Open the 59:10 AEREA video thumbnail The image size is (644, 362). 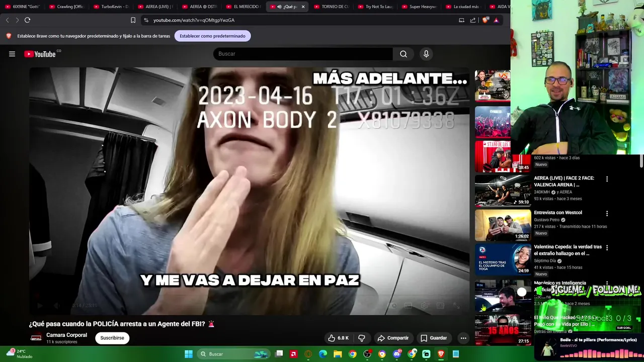[503, 191]
